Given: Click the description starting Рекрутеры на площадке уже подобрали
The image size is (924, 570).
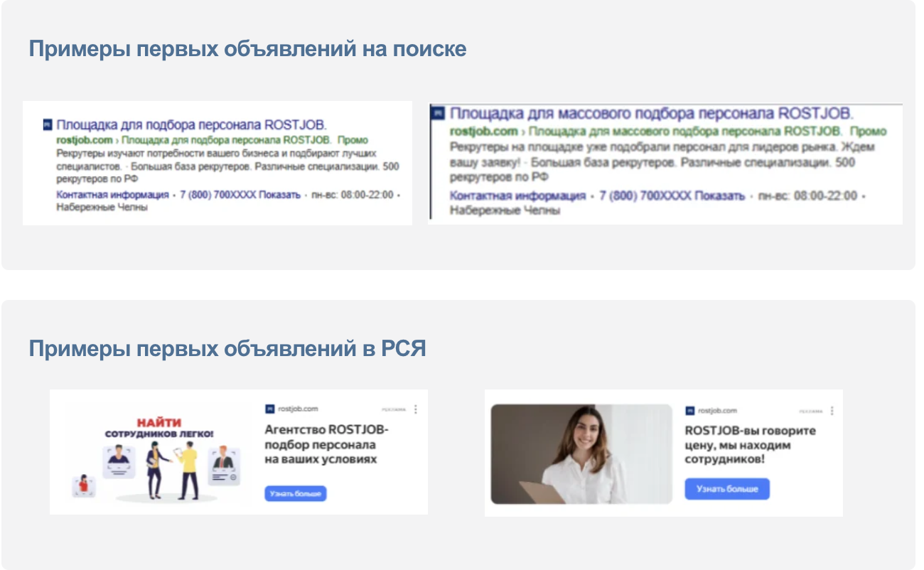Looking at the screenshot, I should point(662,162).
